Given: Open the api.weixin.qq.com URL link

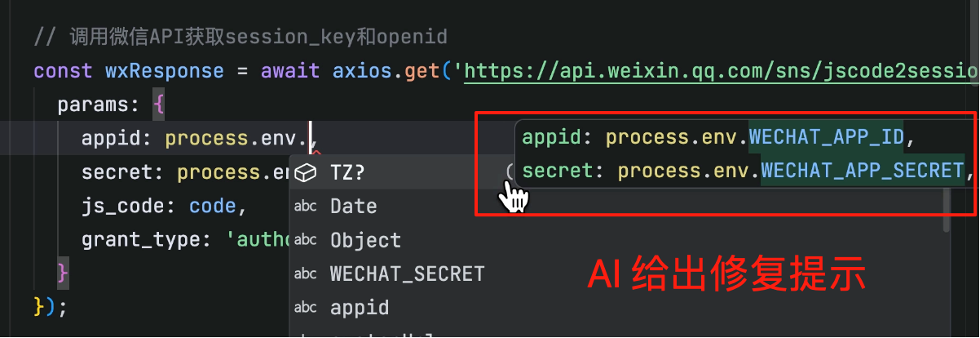Looking at the screenshot, I should (722, 71).
